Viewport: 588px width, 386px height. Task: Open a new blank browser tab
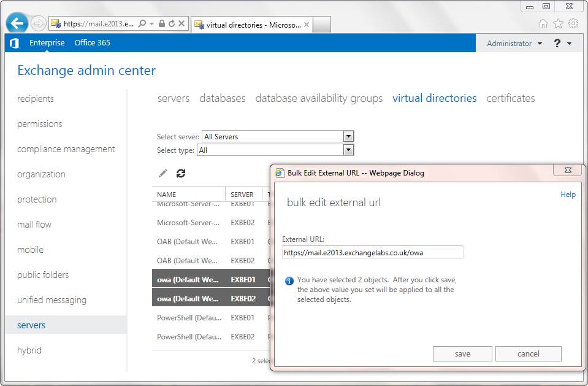point(321,25)
